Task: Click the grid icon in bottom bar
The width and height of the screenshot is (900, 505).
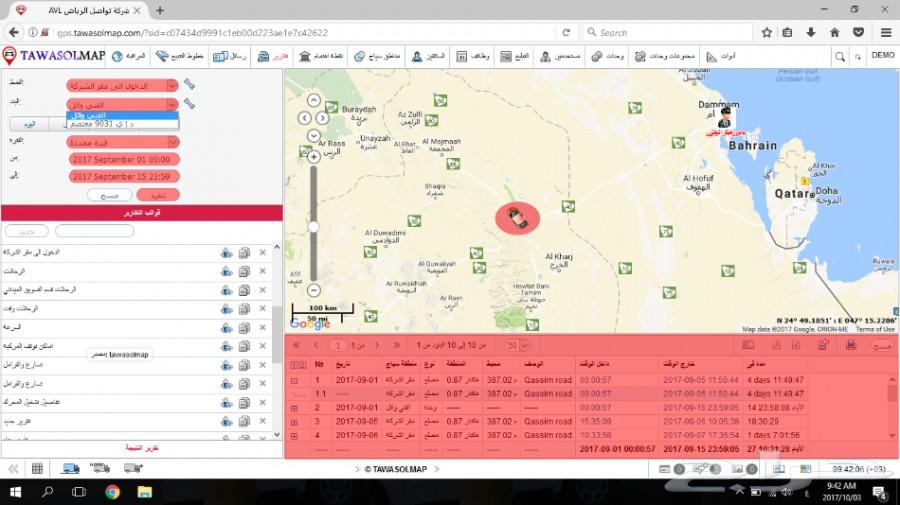Action: [37, 469]
